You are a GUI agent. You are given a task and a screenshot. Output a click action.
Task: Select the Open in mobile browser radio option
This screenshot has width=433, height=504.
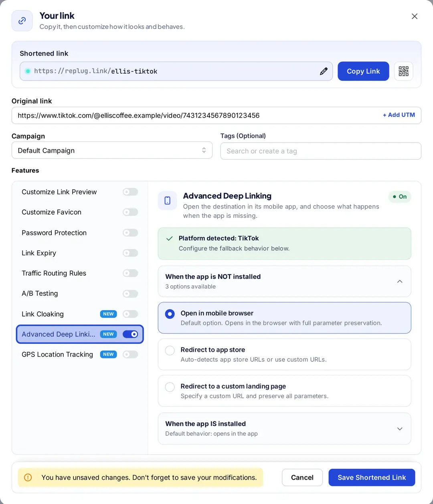tap(170, 314)
